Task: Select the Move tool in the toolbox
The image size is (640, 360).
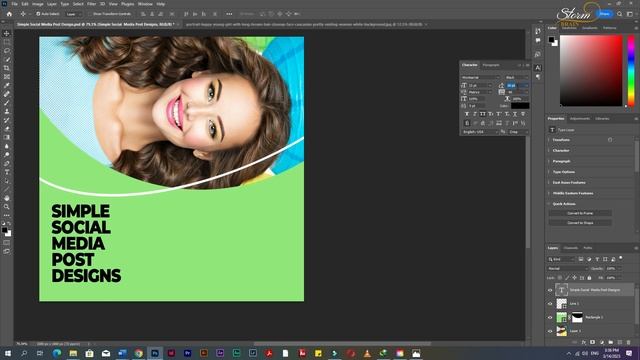Action: tap(7, 33)
